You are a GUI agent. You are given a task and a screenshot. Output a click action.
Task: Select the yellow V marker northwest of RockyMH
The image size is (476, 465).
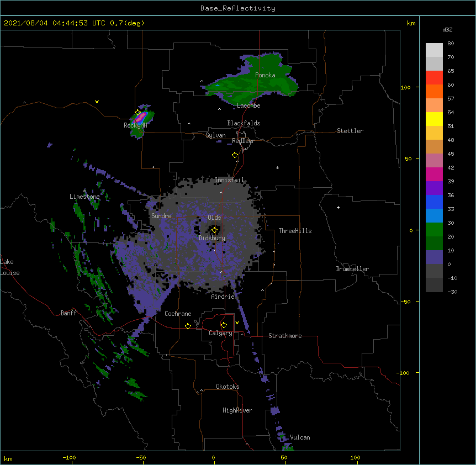pyautogui.click(x=97, y=102)
